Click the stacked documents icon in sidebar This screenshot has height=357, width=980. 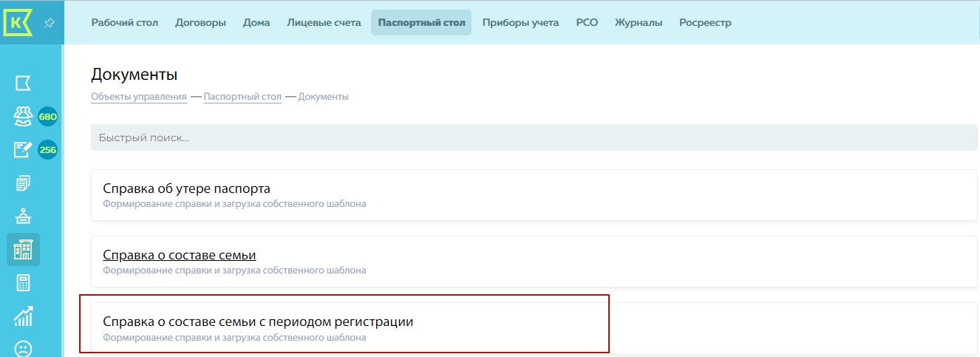coord(23,183)
